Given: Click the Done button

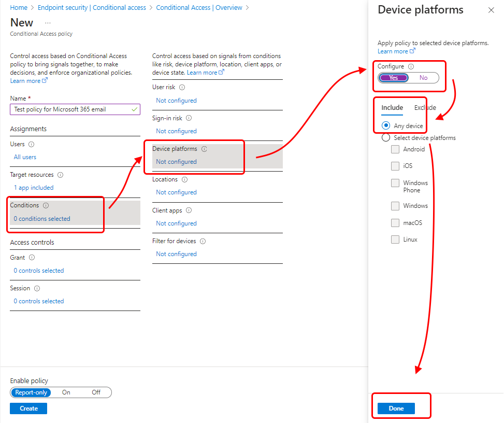Looking at the screenshot, I should (x=396, y=408).
